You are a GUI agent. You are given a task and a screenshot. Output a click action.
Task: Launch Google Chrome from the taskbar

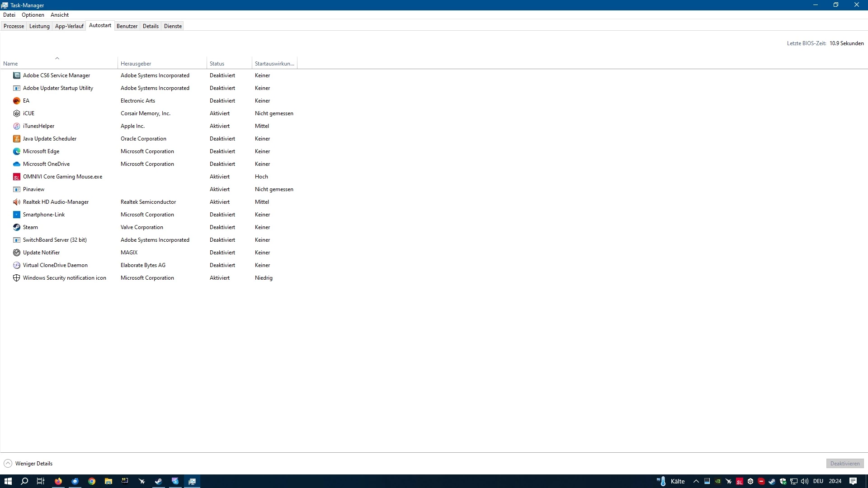point(92,481)
